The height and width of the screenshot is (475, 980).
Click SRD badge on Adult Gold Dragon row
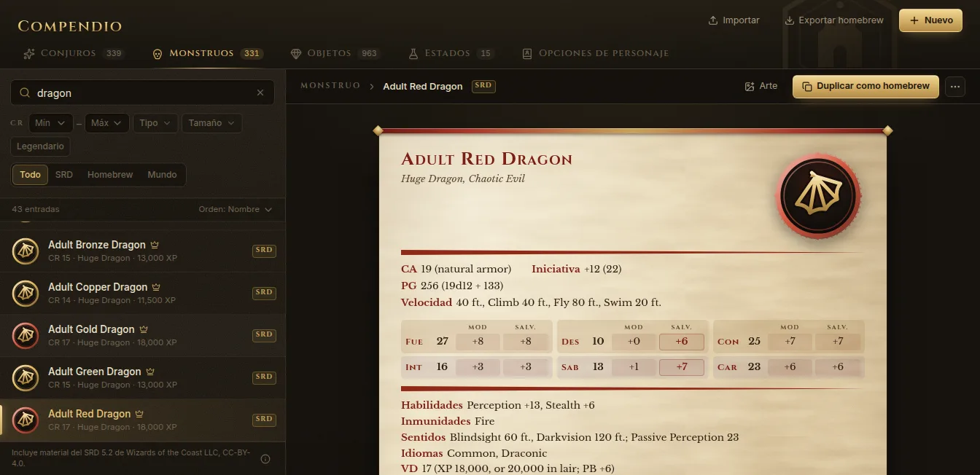(264, 334)
